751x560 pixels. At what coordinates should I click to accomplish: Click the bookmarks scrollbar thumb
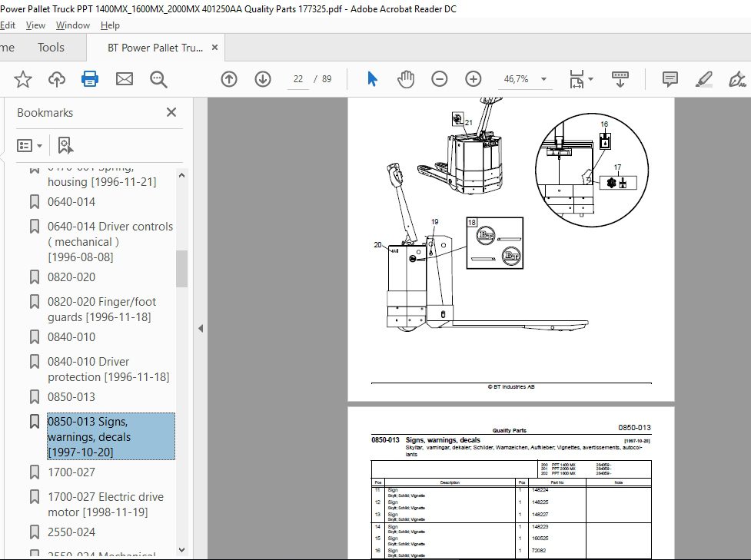point(181,269)
